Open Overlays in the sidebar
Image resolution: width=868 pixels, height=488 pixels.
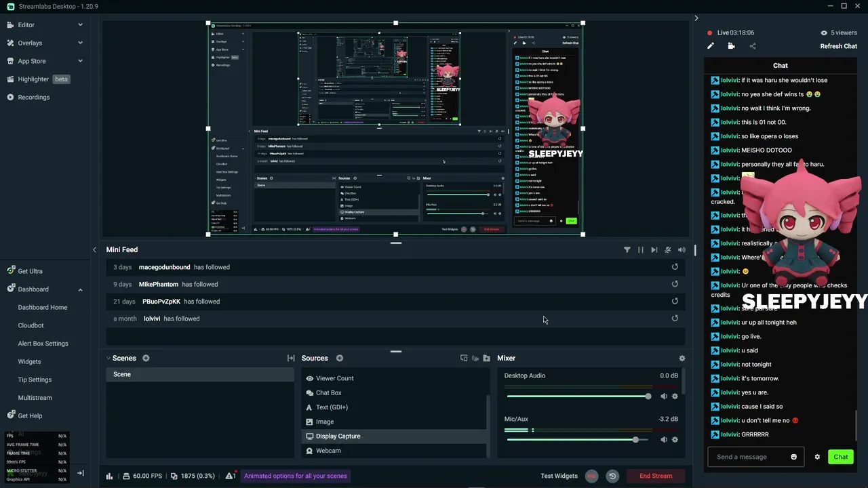[30, 43]
